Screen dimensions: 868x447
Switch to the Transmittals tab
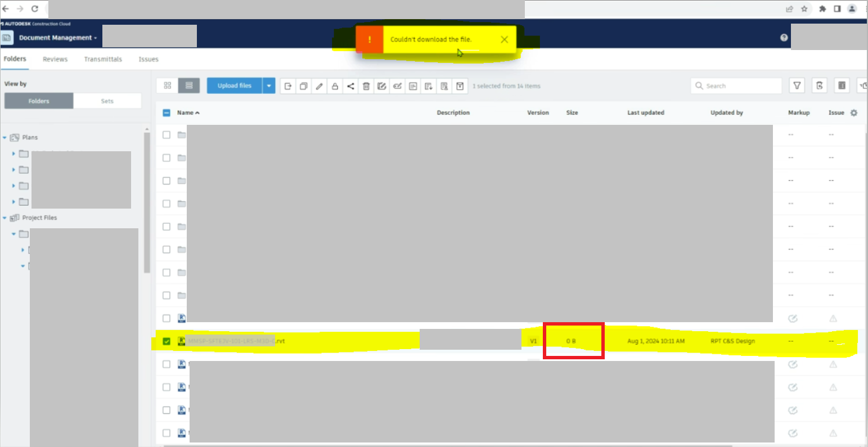[x=103, y=59]
